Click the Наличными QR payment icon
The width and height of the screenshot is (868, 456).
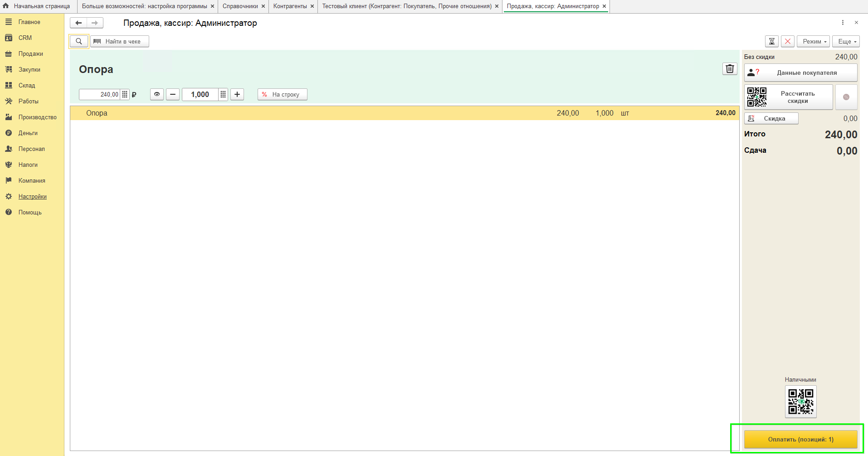801,402
